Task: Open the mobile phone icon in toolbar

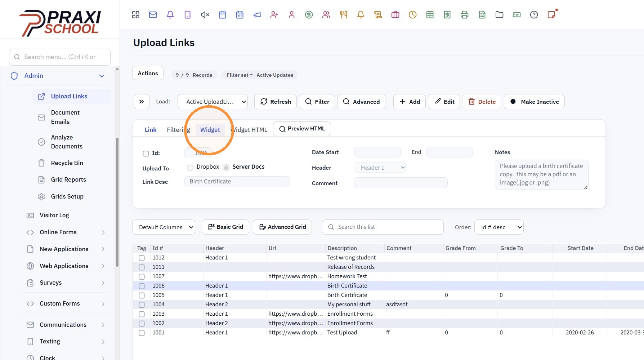Action: [x=188, y=15]
